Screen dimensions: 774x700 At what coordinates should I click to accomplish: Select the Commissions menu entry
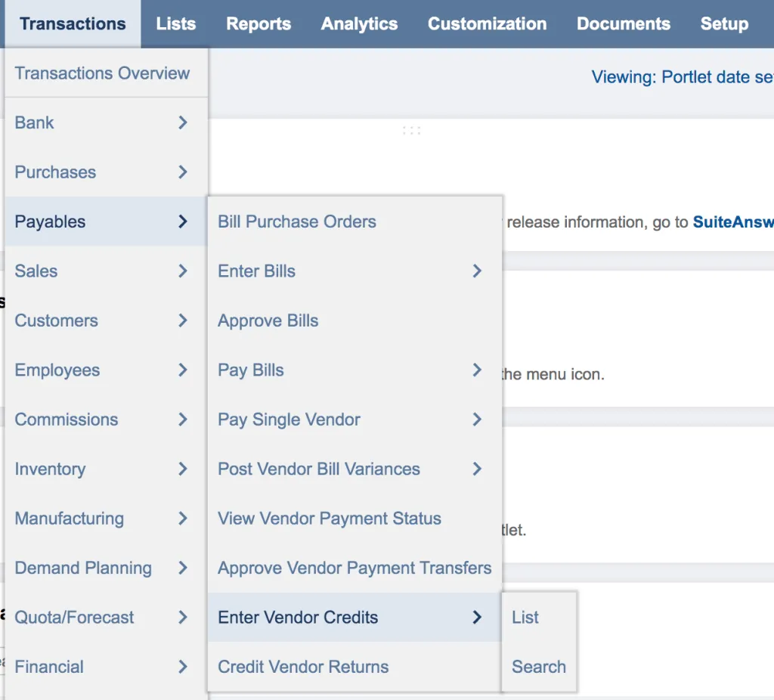click(106, 419)
